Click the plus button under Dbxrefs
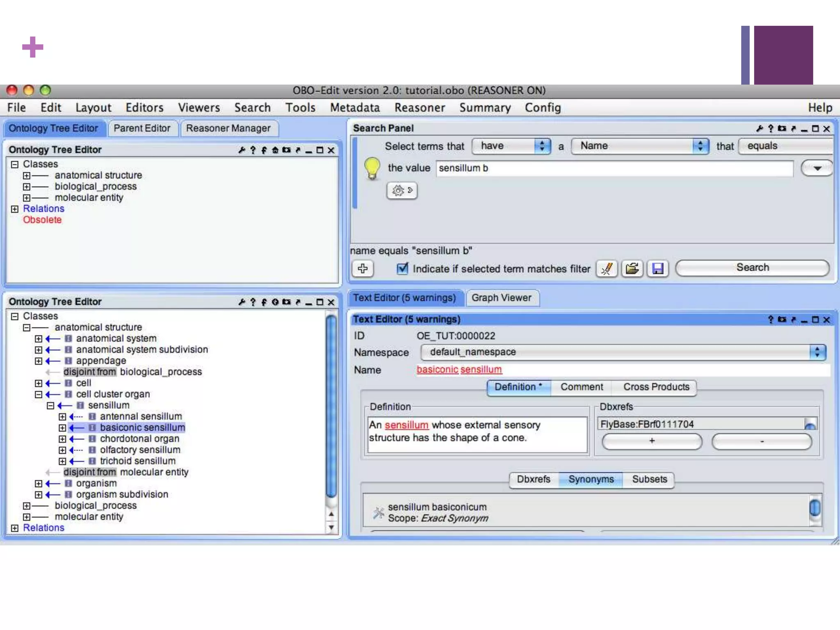Image resolution: width=840 pixels, height=630 pixels. pos(652,441)
